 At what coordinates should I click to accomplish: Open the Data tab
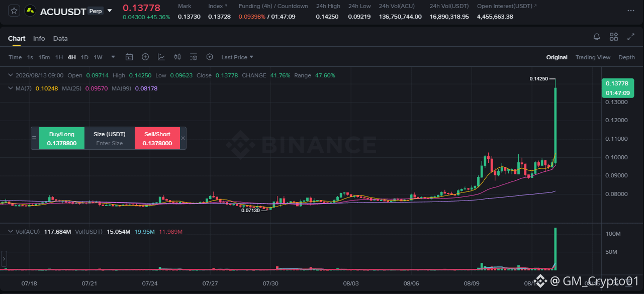pyautogui.click(x=60, y=39)
